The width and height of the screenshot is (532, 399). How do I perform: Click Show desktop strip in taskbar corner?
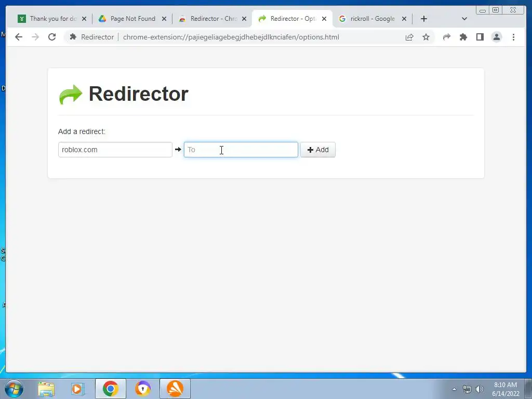528,389
